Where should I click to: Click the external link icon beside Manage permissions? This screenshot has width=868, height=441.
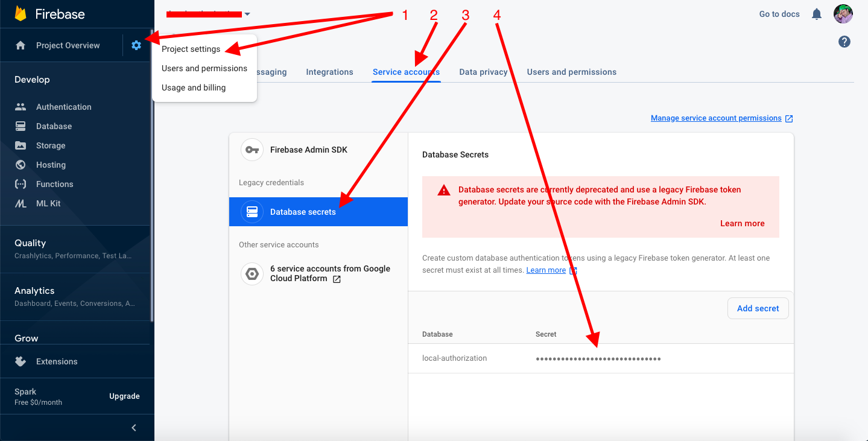click(789, 119)
